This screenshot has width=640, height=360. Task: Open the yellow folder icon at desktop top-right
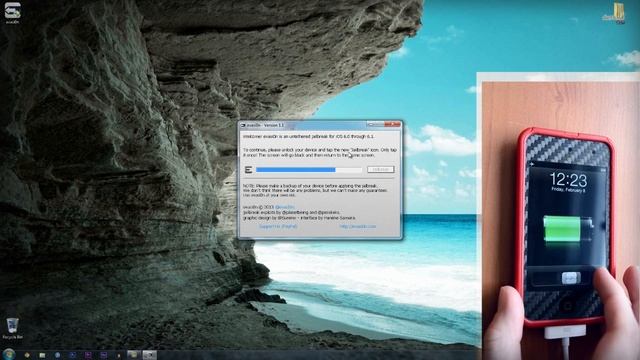(x=618, y=12)
